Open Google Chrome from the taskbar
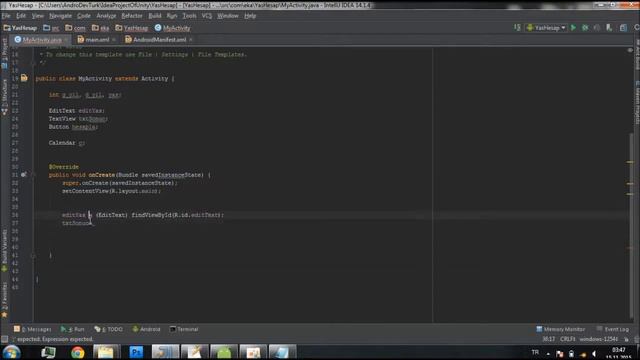The height and width of the screenshot is (360, 640). click(77, 352)
